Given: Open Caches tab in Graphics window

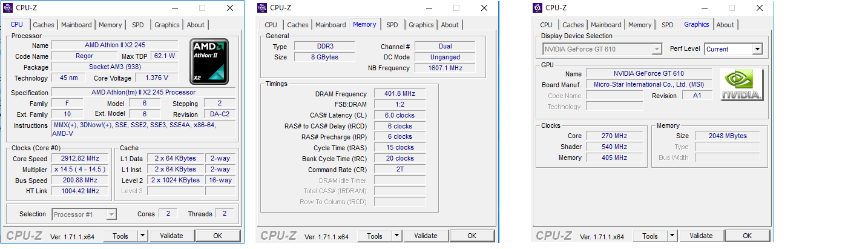Looking at the screenshot, I should (x=573, y=25).
